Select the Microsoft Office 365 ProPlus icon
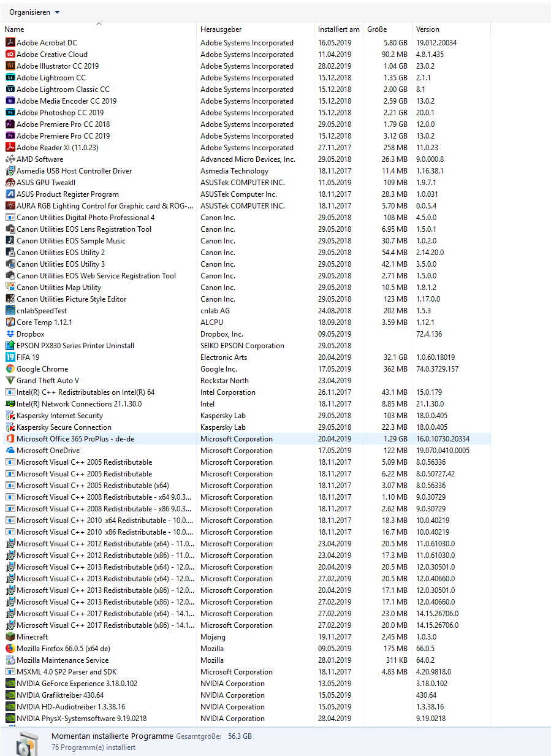Image resolution: width=551 pixels, height=756 pixels. coord(10,439)
